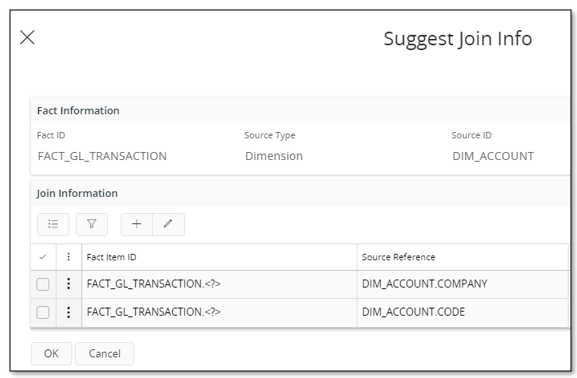Click the DIM_ACCOUNT.CODE source reference cell
This screenshot has width=577, height=378.
(x=463, y=312)
